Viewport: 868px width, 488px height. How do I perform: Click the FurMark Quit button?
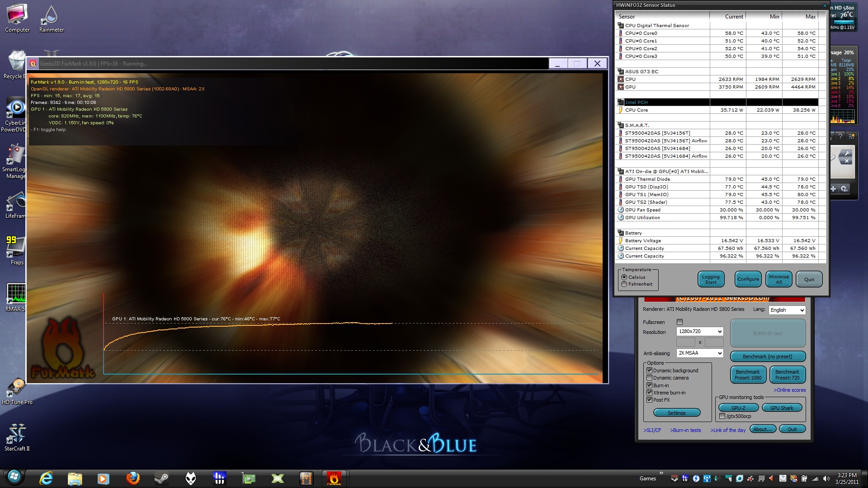coord(793,429)
